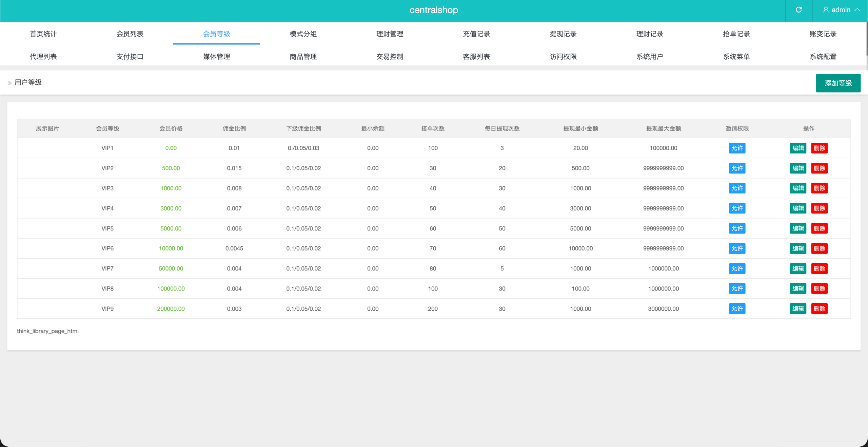Click 删除 button for VIP3
This screenshot has height=447, width=868.
click(x=819, y=188)
